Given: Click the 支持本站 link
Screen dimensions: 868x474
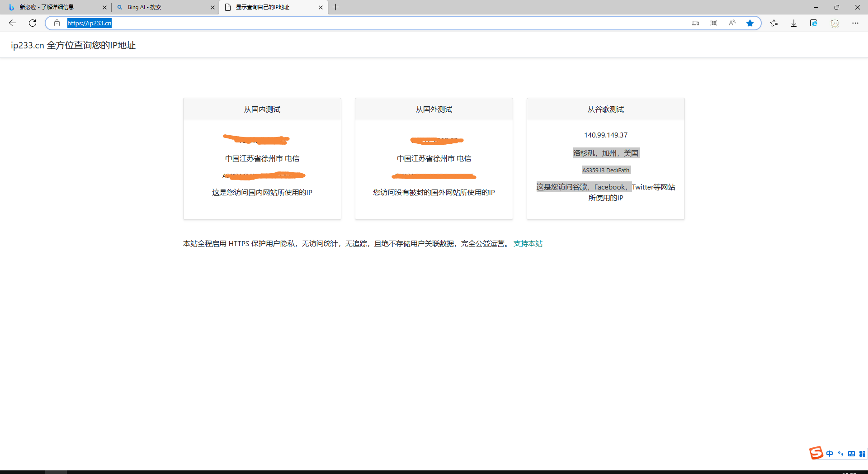Looking at the screenshot, I should (528, 244).
